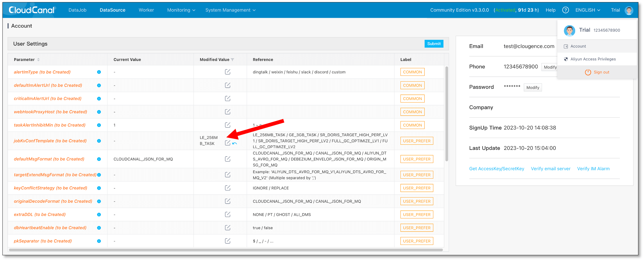Click the Trial user avatar
This screenshot has height=262, width=644.
(x=629, y=10)
